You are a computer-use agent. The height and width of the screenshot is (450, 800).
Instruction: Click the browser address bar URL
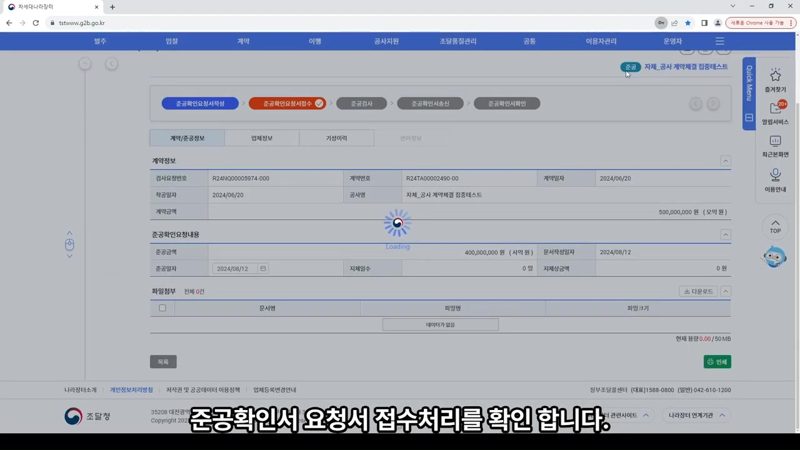[82, 23]
